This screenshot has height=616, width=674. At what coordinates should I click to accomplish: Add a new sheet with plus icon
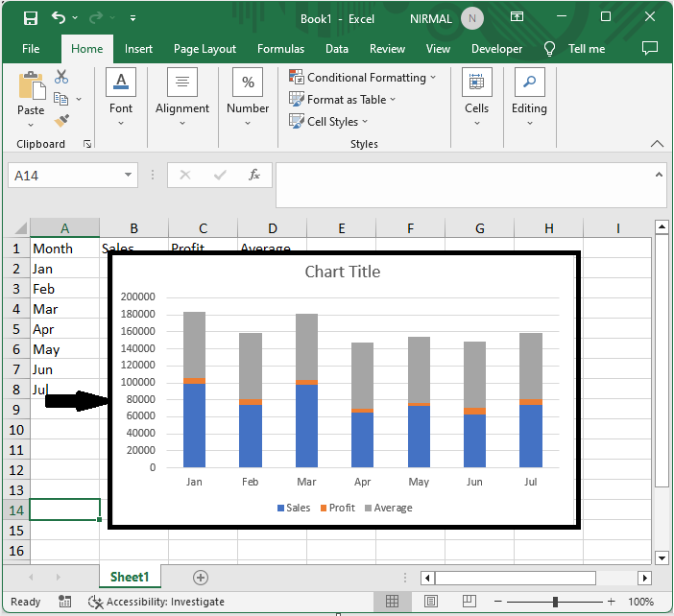200,578
